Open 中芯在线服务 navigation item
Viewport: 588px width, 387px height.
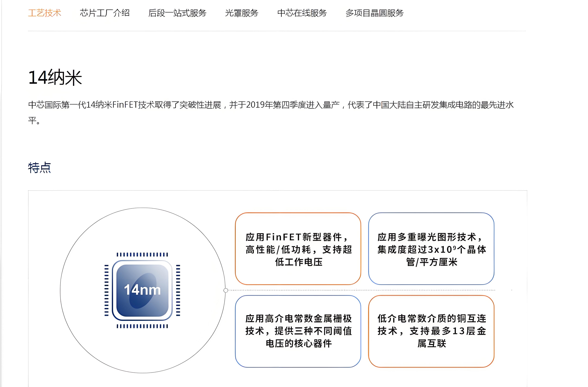pyautogui.click(x=302, y=13)
